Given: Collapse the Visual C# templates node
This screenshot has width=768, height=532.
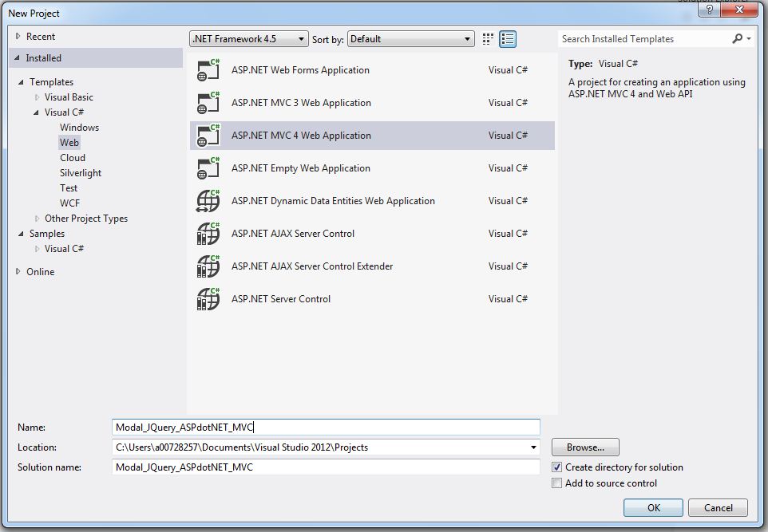Looking at the screenshot, I should click(x=36, y=112).
